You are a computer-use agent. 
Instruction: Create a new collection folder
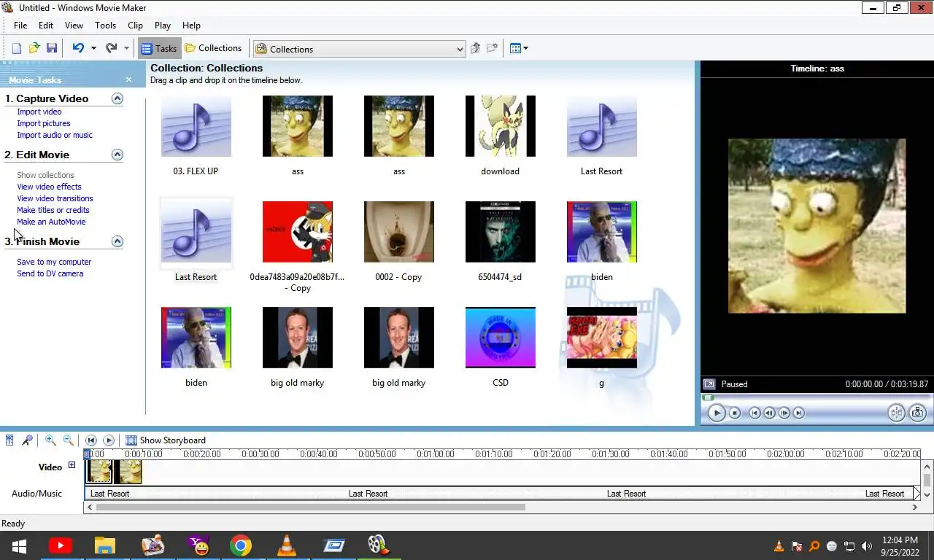pos(493,48)
